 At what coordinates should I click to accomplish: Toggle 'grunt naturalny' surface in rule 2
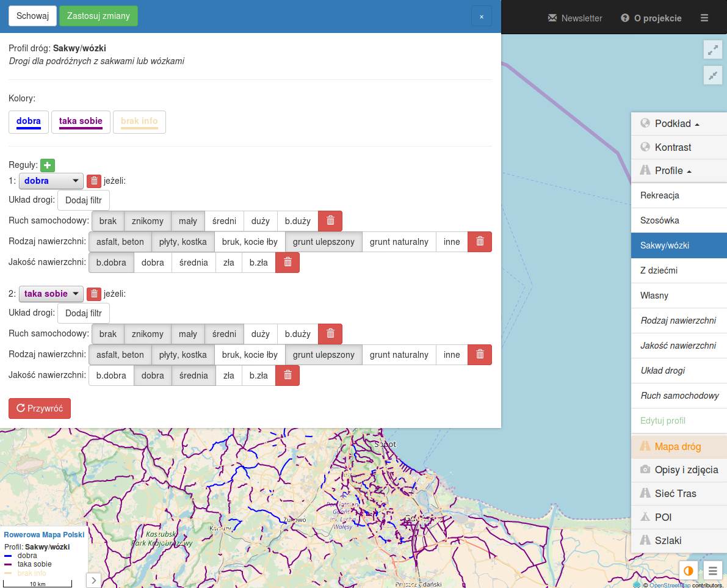coord(399,355)
